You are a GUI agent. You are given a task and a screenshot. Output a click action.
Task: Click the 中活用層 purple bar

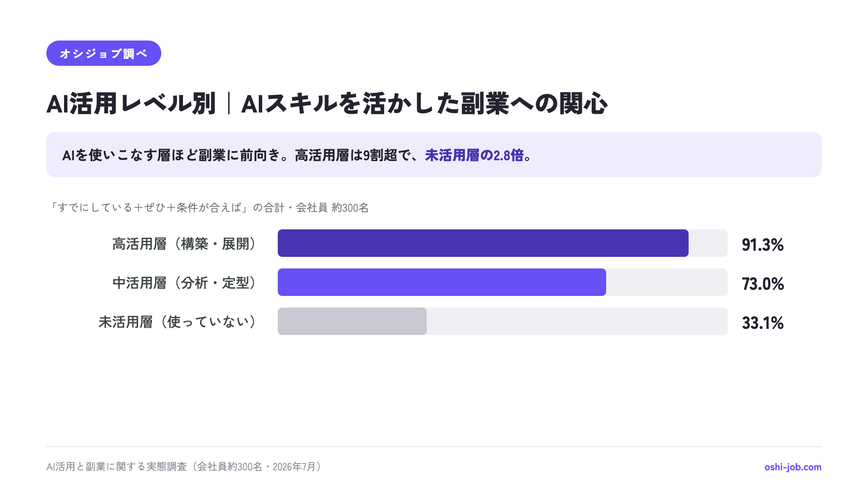coord(442,282)
